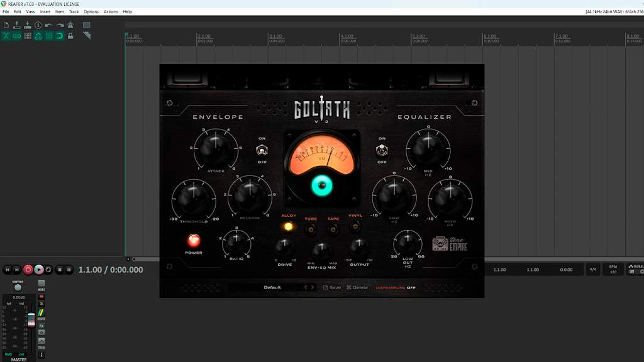
Task: Click the Env-EQ Mix knob
Action: pyautogui.click(x=321, y=252)
